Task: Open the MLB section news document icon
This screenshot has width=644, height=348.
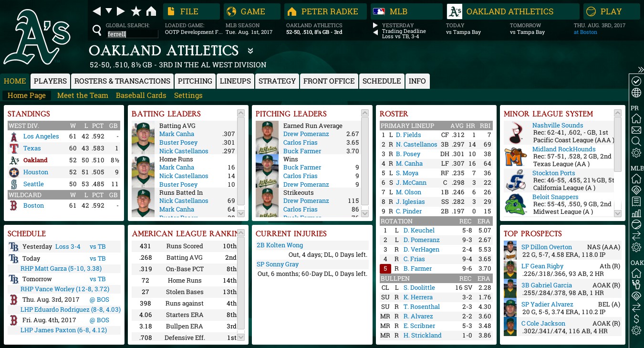Action: click(636, 201)
